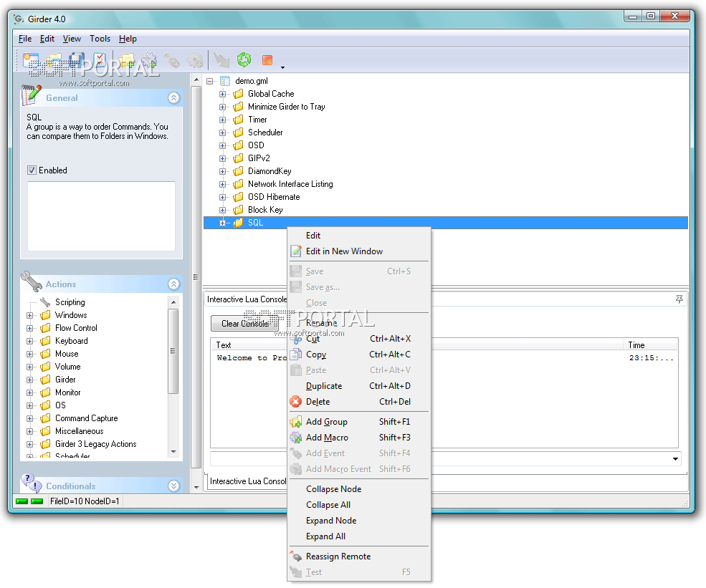Click the green circular arrows Reset icon
The image size is (706, 588).
(244, 60)
